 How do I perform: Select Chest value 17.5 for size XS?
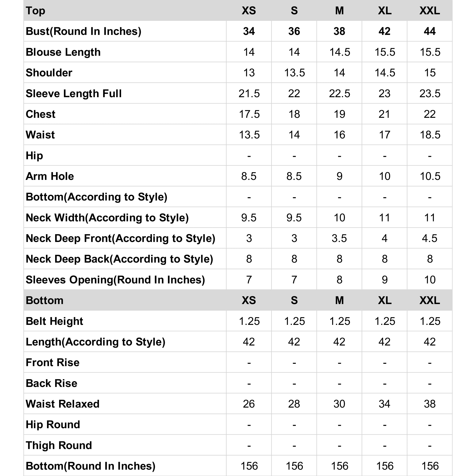click(249, 114)
